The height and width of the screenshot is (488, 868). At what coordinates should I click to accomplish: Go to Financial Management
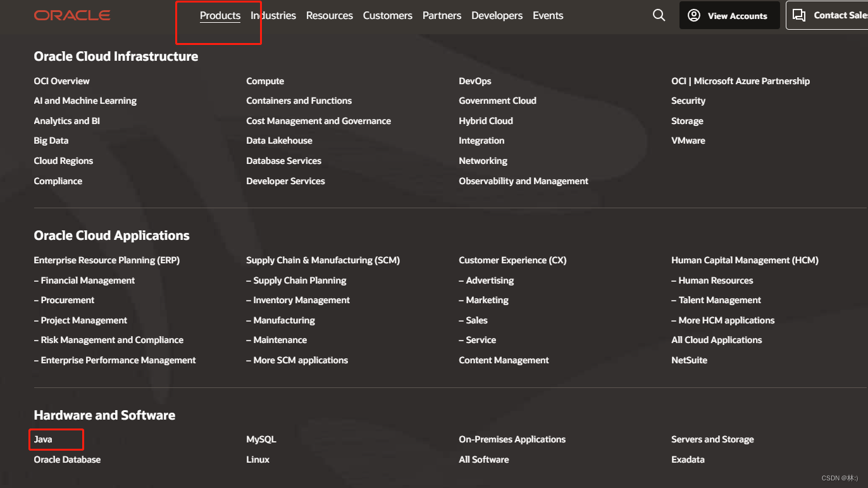click(x=84, y=280)
